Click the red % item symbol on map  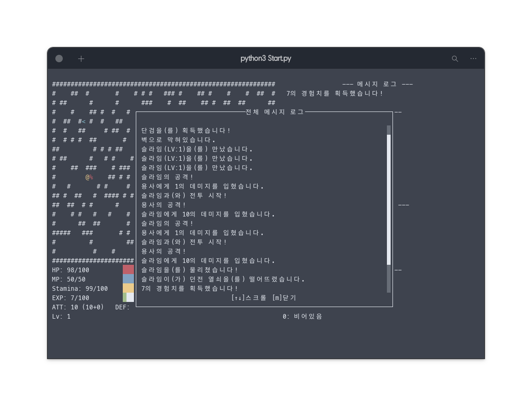[91, 177]
